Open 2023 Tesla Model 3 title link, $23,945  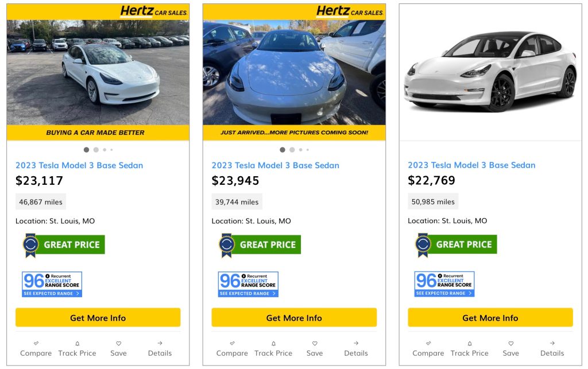click(276, 165)
